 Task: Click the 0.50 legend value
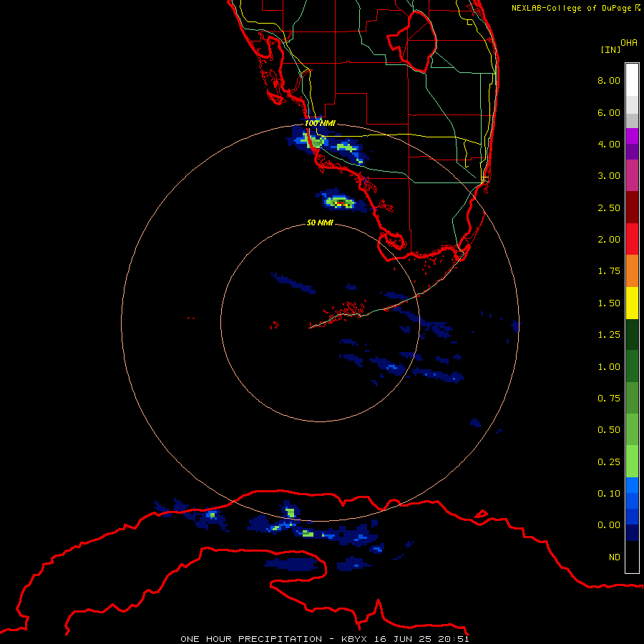(x=609, y=430)
